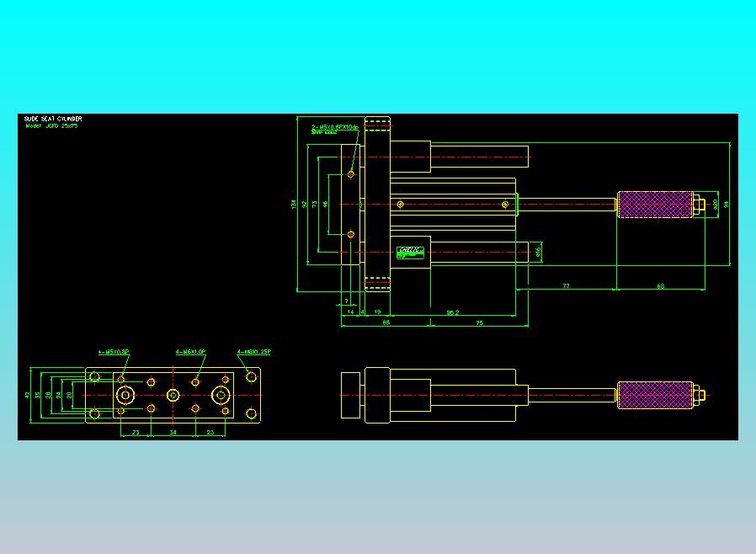Select the 75 rod extension dimension
The image size is (756, 554).
[479, 322]
